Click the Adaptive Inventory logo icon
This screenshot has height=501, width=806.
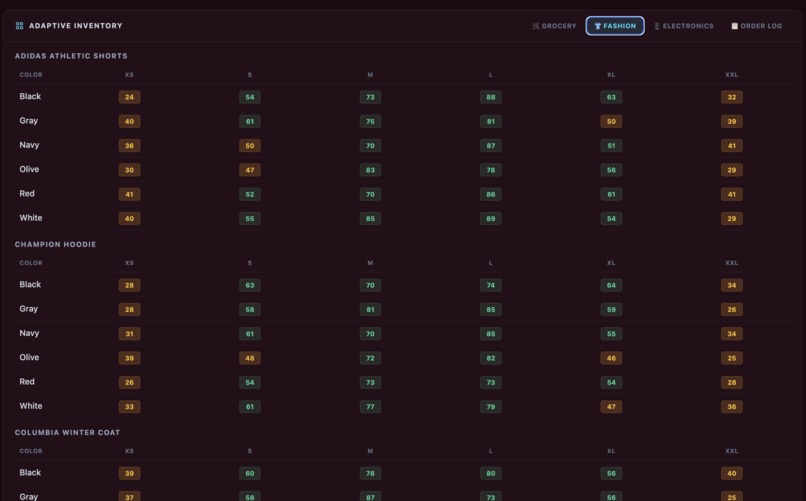[x=20, y=26]
